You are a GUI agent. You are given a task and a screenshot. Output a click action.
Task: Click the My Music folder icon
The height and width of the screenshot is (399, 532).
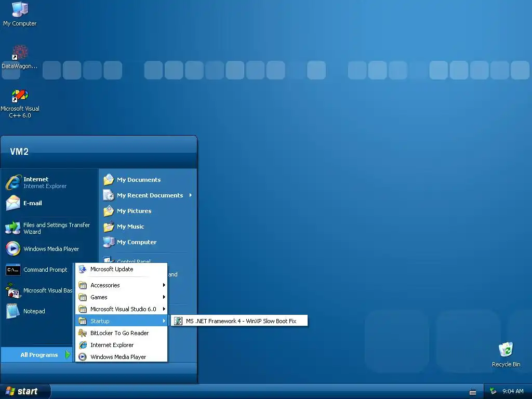(109, 227)
